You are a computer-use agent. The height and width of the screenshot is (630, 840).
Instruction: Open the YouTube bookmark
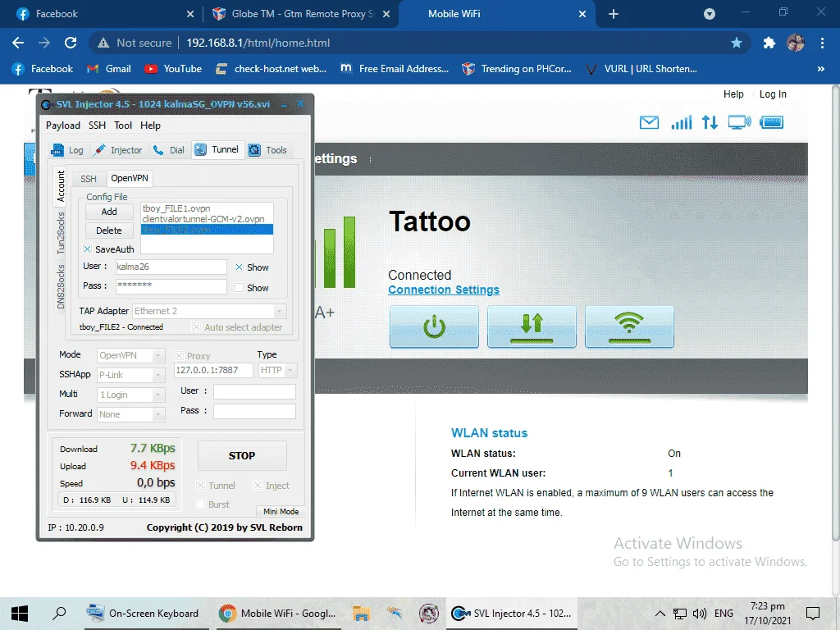(174, 69)
